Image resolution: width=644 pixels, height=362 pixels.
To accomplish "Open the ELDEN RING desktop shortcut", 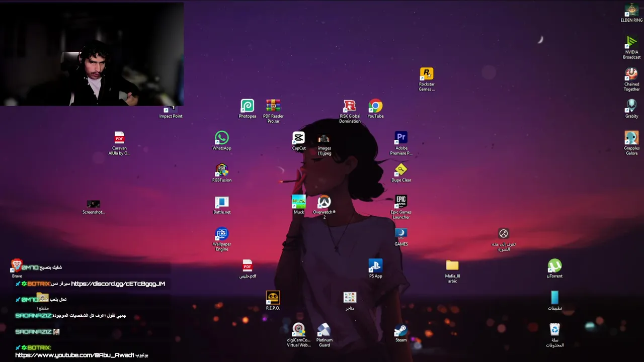I will [x=631, y=13].
